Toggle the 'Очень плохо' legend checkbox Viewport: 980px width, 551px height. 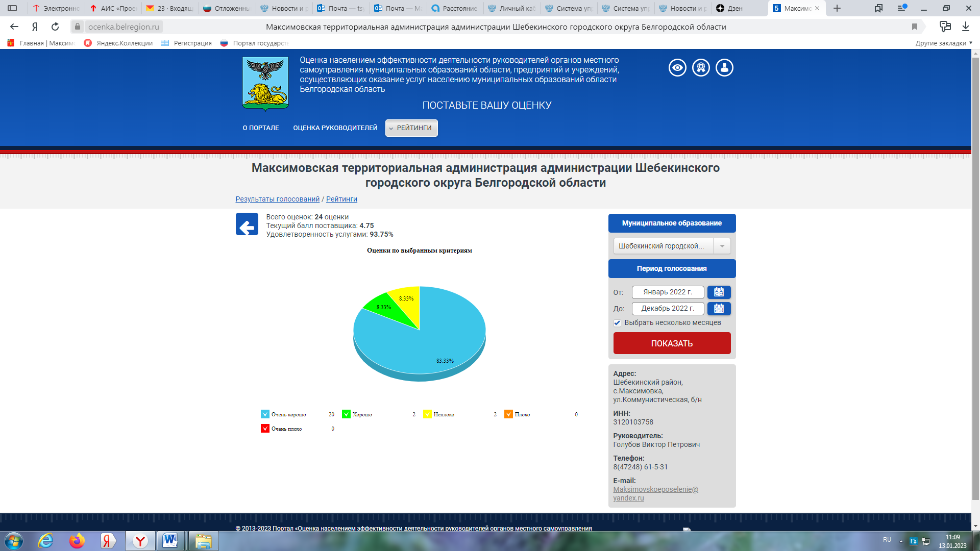coord(265,429)
